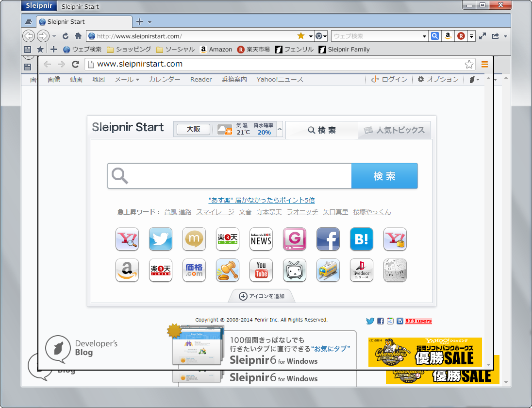
Task: Click the ログイン link
Action: pos(389,80)
